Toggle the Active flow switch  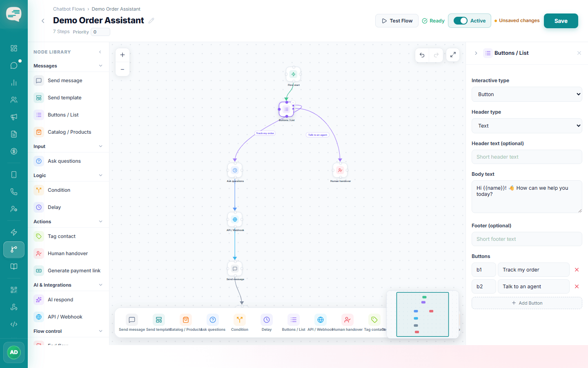(x=461, y=21)
